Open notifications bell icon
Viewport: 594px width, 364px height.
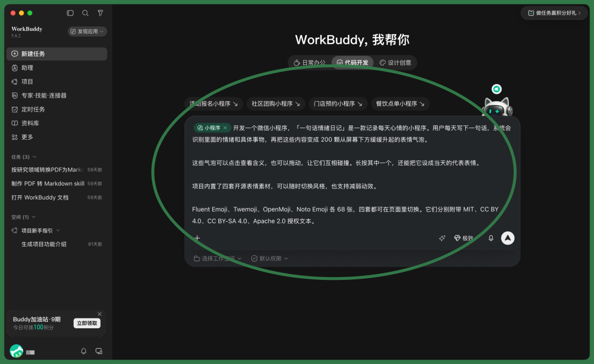coord(84,351)
